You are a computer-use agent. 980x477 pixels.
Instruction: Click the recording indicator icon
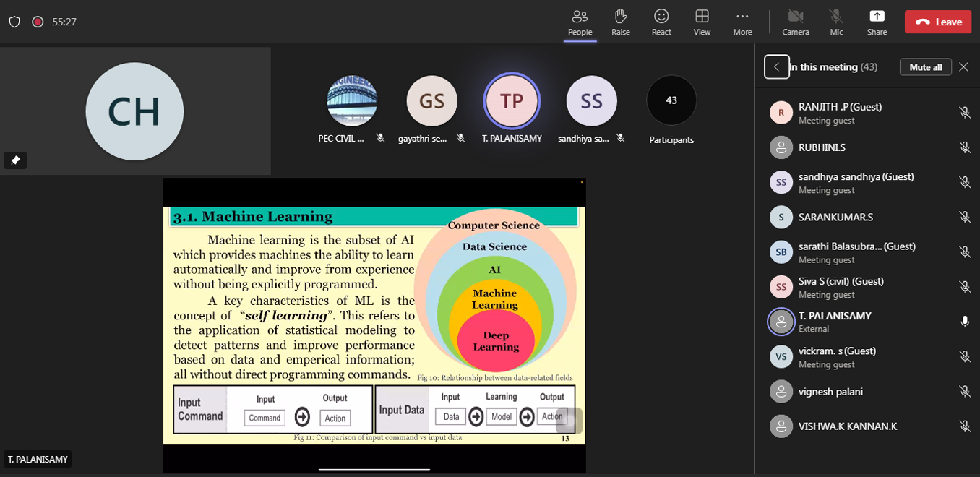[x=38, y=22]
